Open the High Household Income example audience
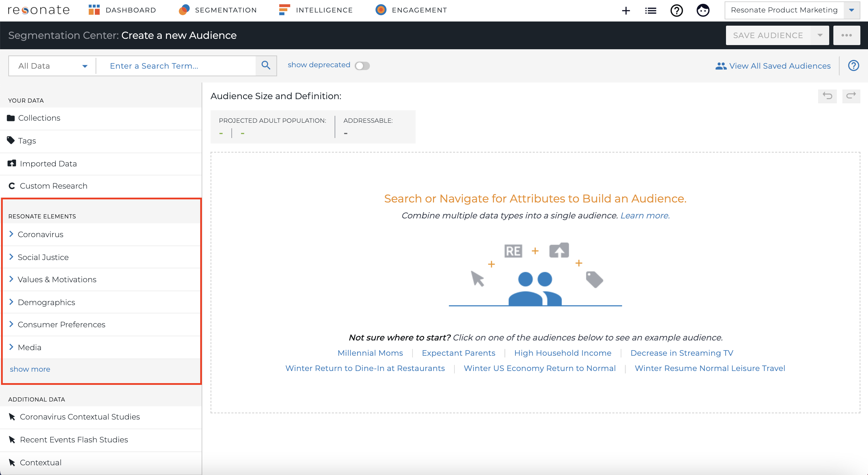This screenshot has width=868, height=475. coord(563,353)
